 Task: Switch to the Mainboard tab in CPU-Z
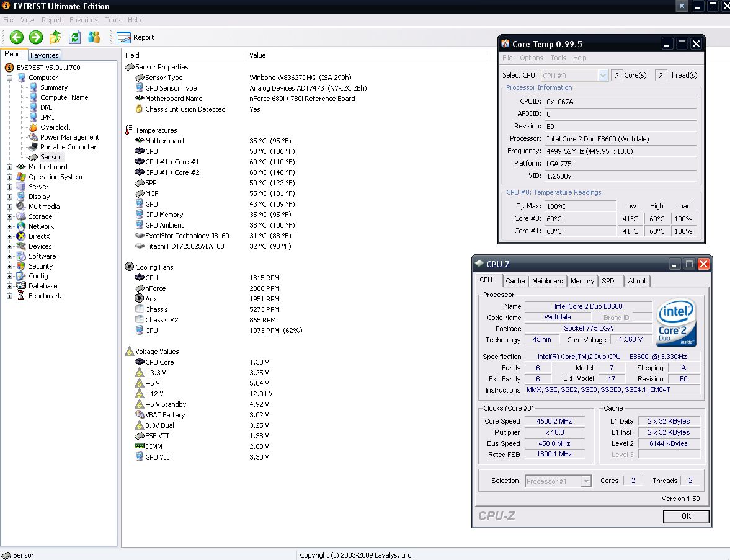click(x=548, y=281)
